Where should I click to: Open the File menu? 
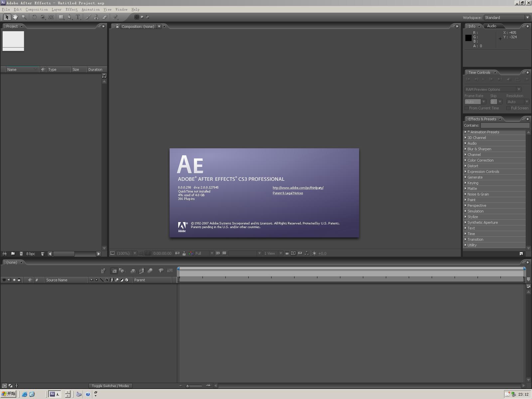6,9
